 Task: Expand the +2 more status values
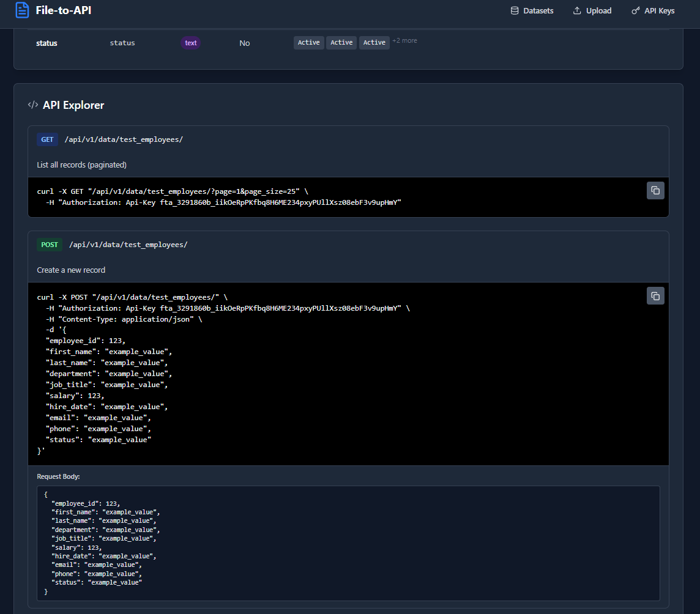(x=404, y=40)
